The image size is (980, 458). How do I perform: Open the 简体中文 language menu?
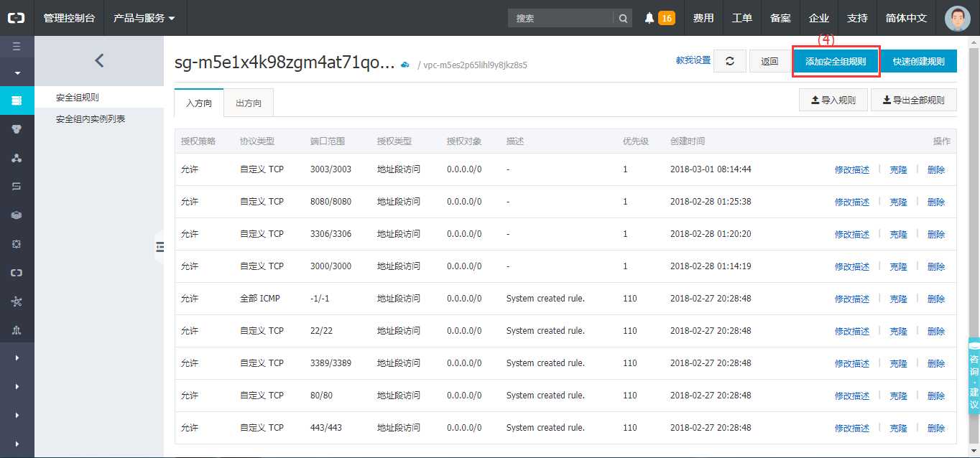click(x=907, y=18)
